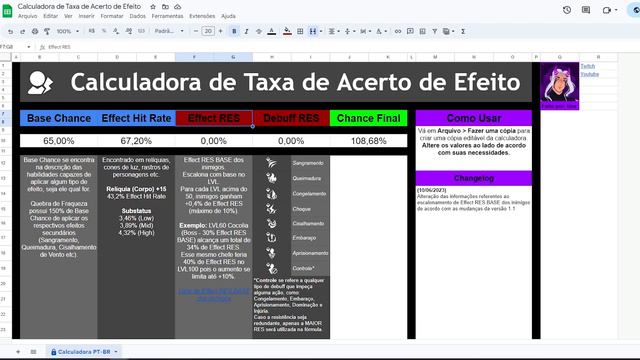Open the Ferramentas menu

(167, 16)
